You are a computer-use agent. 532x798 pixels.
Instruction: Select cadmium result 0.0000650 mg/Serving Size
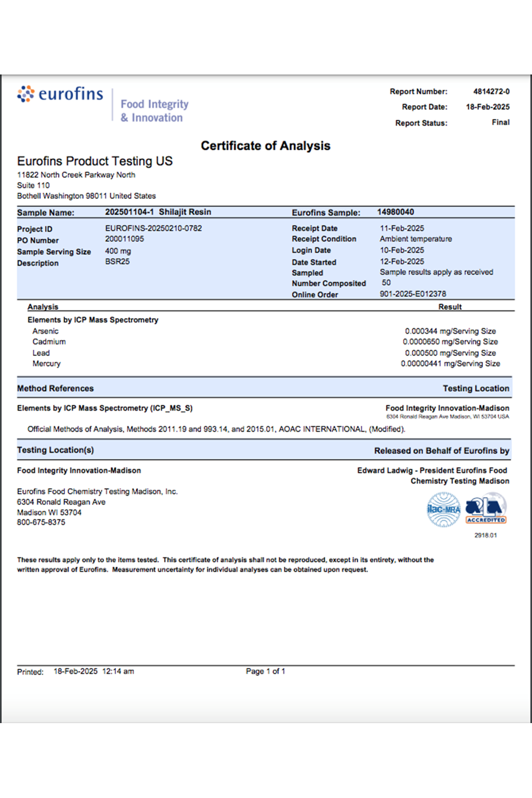coord(450,342)
